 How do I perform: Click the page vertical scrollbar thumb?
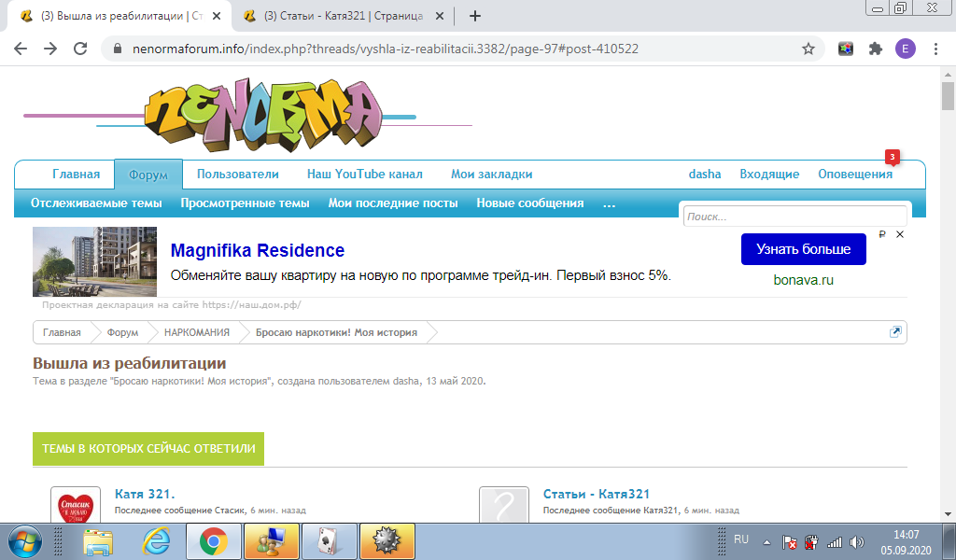[948, 96]
